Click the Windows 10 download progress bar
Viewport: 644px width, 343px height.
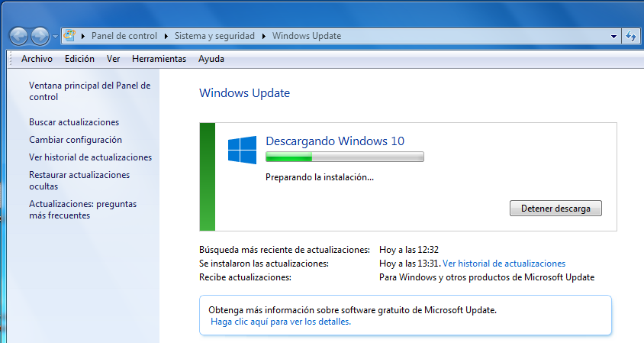click(344, 157)
